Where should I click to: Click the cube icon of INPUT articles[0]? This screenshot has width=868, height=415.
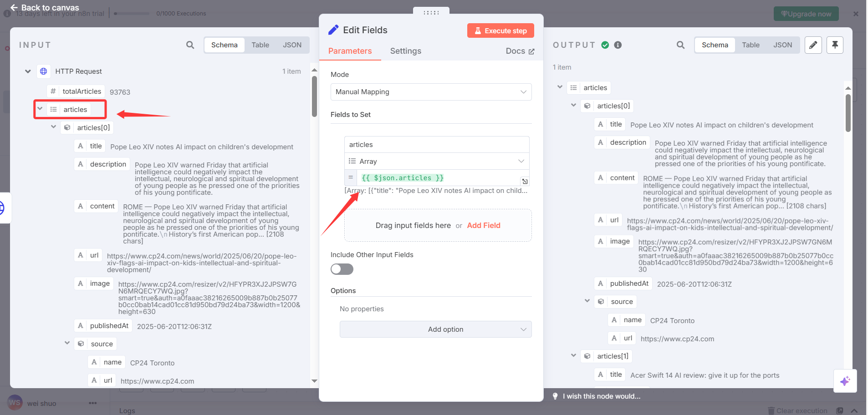[67, 128]
